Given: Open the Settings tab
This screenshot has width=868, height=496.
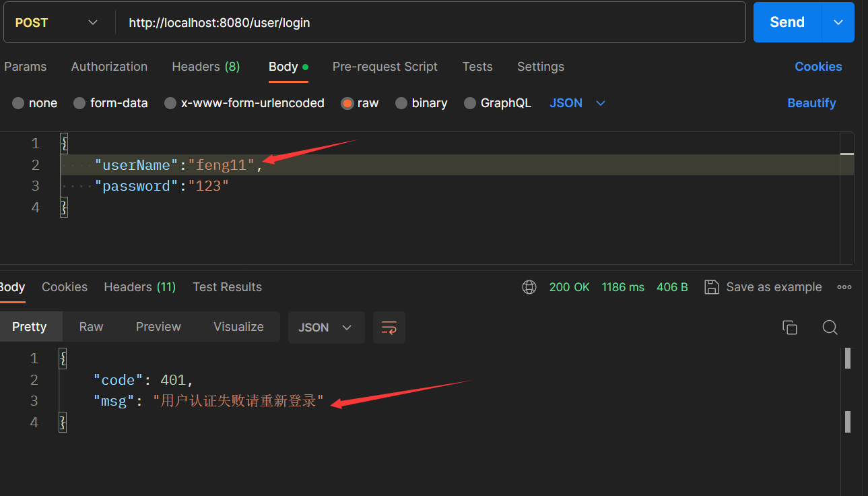Looking at the screenshot, I should pyautogui.click(x=541, y=67).
